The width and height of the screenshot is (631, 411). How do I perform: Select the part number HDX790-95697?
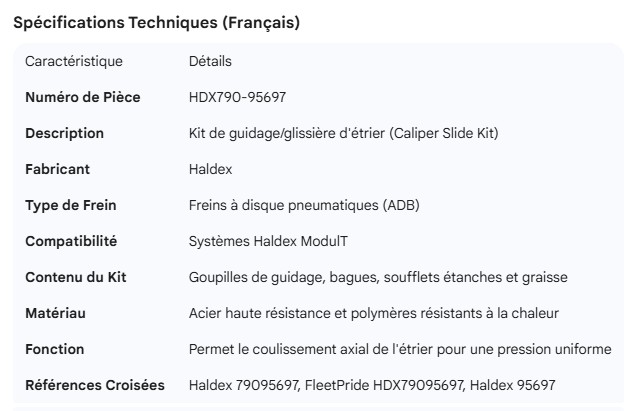[x=240, y=98]
